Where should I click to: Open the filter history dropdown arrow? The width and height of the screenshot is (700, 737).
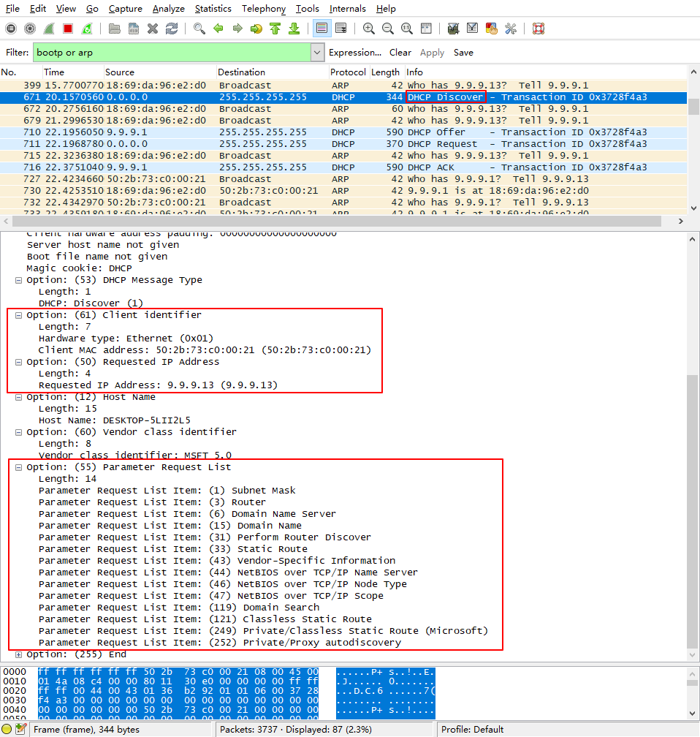tap(317, 53)
